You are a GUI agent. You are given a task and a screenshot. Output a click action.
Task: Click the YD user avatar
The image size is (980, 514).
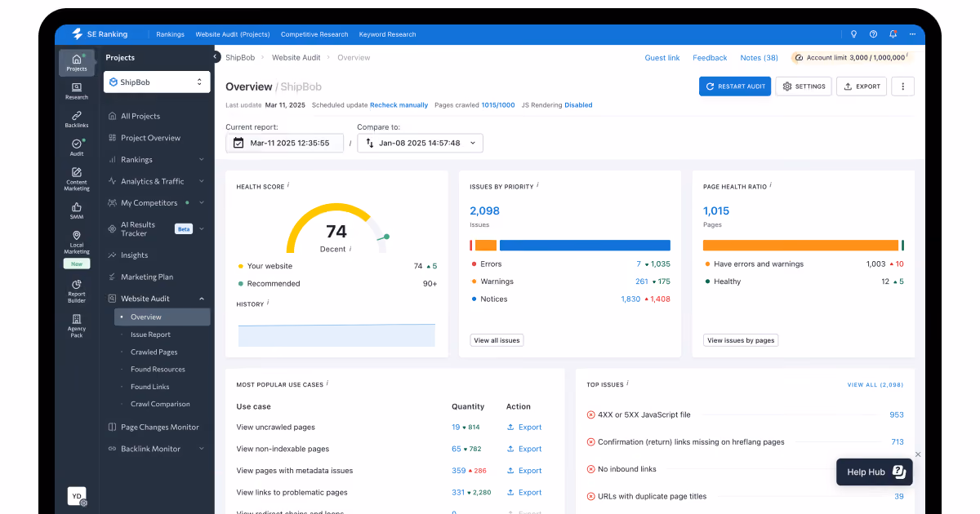coord(77,496)
